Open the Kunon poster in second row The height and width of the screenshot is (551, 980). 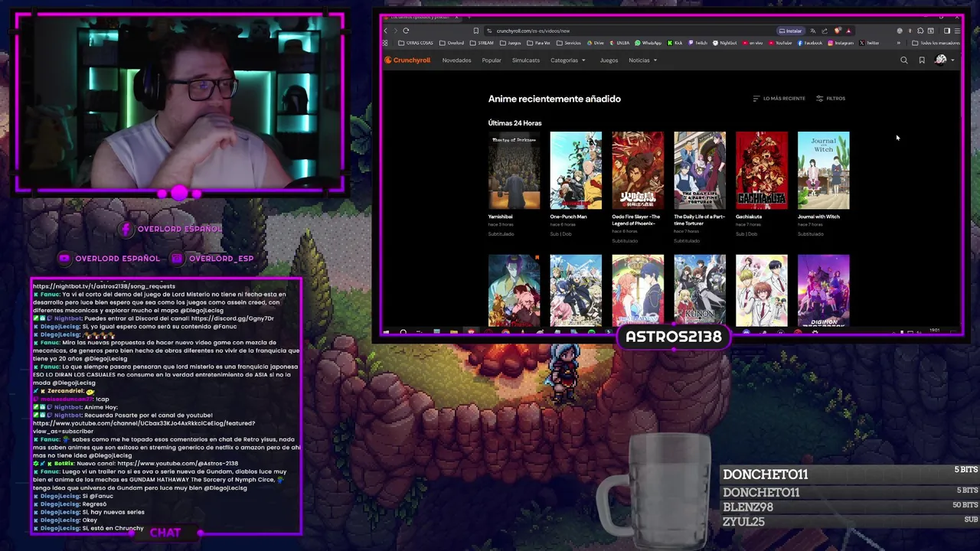click(700, 291)
